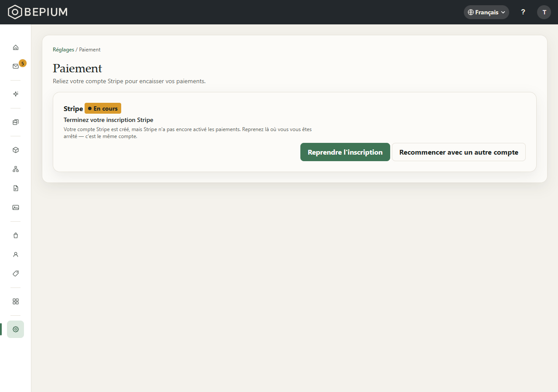Open the stacked image gallery icon
Viewport: 558px width, 392px height.
tap(16, 122)
